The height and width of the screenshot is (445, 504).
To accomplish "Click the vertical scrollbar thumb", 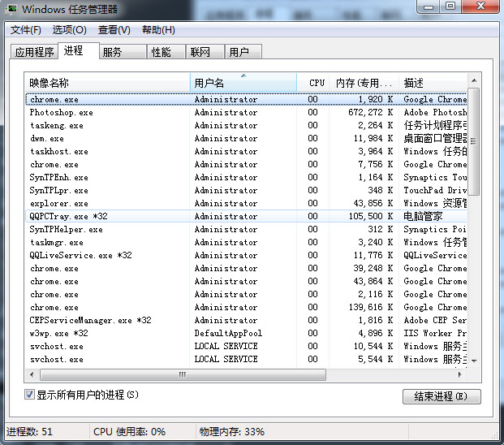I will 474,141.
